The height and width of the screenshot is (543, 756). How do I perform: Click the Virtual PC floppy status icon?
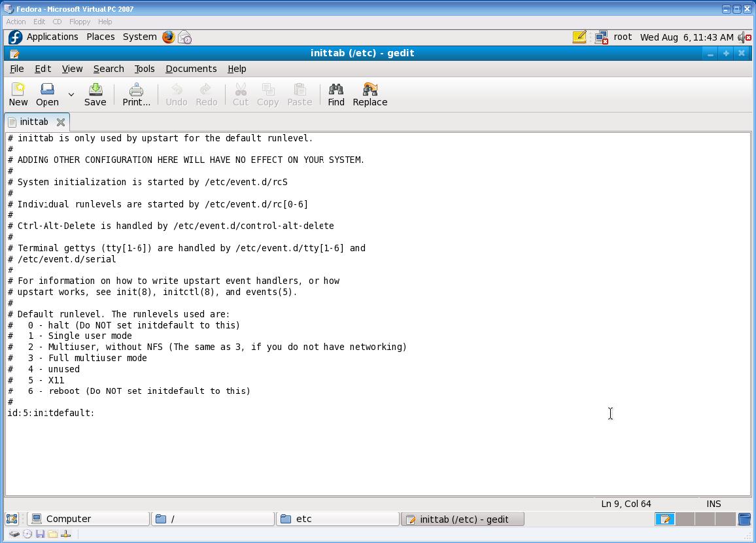[x=40, y=534]
